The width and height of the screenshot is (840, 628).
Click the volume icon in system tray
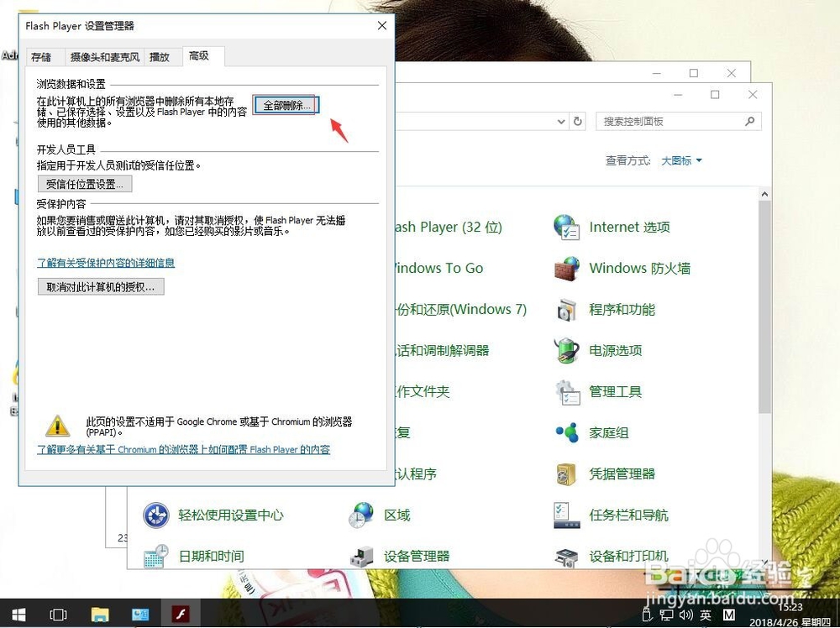[685, 615]
